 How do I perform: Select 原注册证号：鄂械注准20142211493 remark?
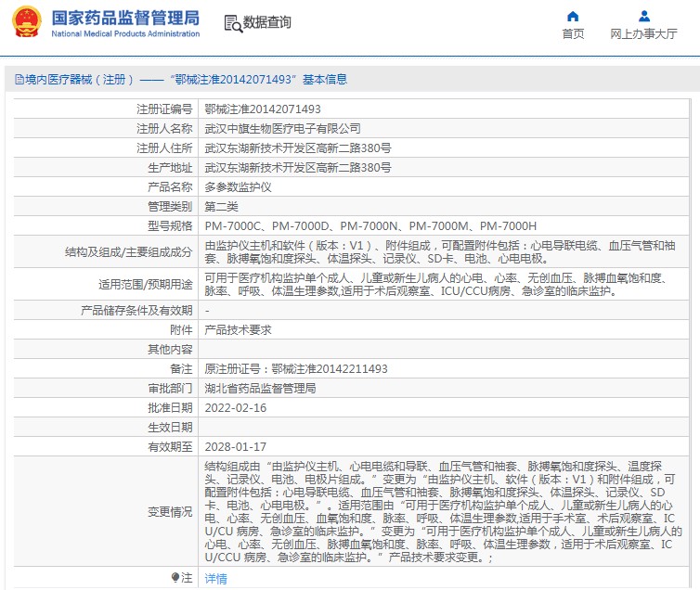click(x=296, y=369)
